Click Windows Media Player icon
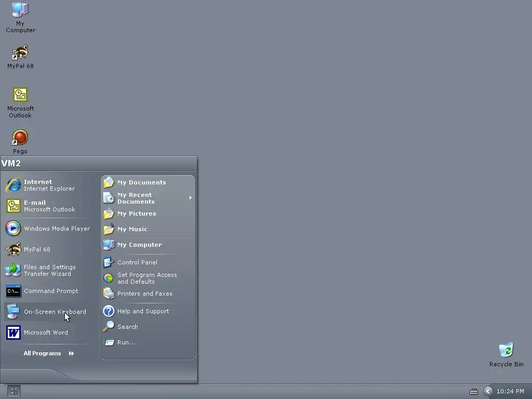This screenshot has height=399, width=532. pyautogui.click(x=13, y=229)
